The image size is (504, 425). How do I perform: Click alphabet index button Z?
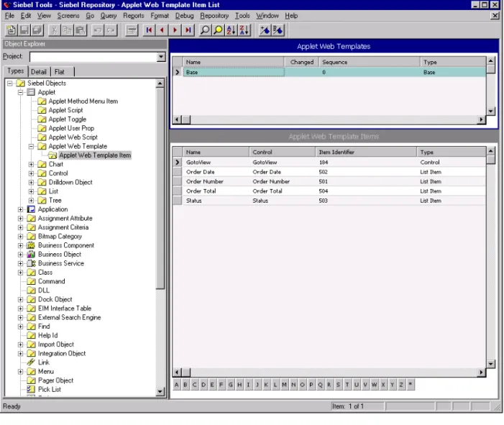click(401, 385)
